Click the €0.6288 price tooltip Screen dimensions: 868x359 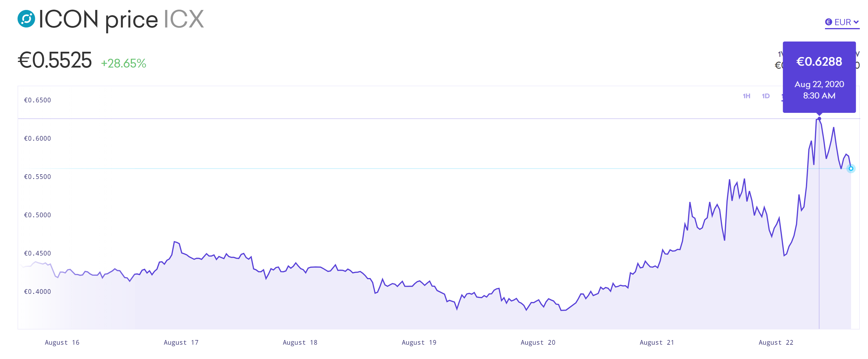coord(819,77)
